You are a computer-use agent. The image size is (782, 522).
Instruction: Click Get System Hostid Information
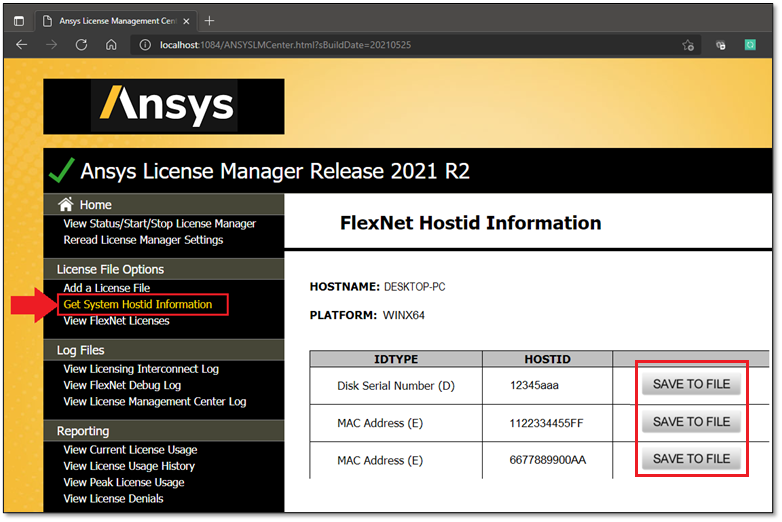(x=137, y=304)
